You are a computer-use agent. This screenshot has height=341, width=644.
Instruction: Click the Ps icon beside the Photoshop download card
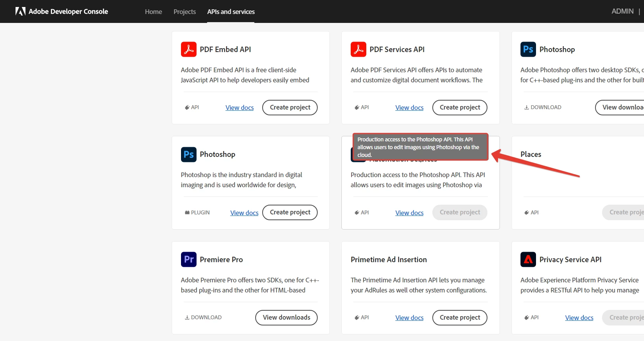tap(528, 49)
